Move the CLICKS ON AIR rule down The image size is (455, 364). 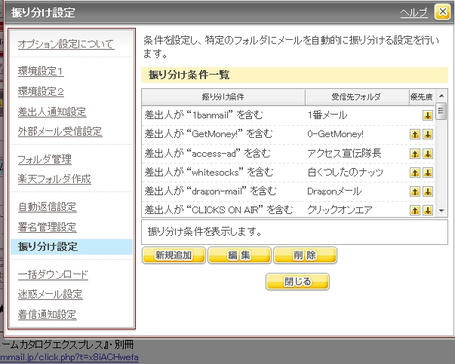pos(427,210)
